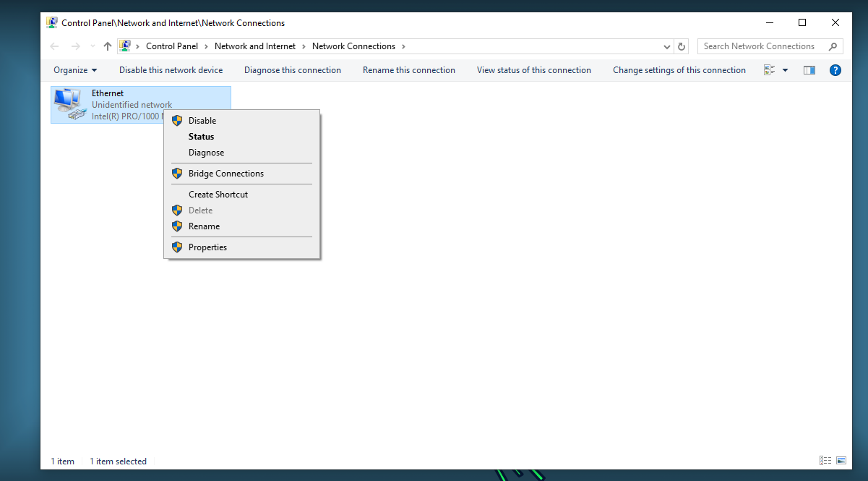Toggle the preview pane icon
868x481 pixels.
(809, 70)
